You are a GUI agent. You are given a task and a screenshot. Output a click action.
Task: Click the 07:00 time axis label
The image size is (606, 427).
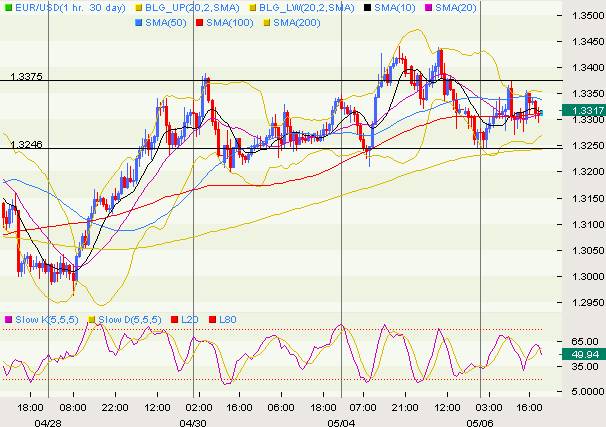[x=363, y=408]
